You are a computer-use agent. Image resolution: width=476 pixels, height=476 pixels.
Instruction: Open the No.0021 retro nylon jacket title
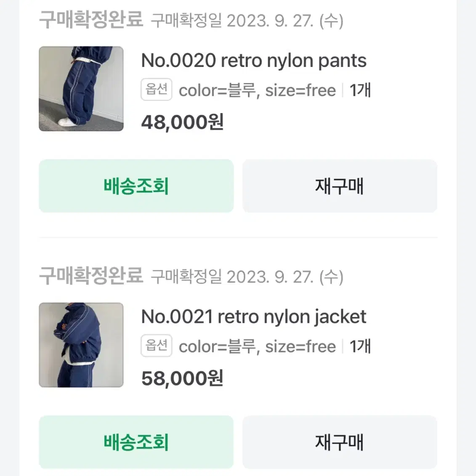254,317
